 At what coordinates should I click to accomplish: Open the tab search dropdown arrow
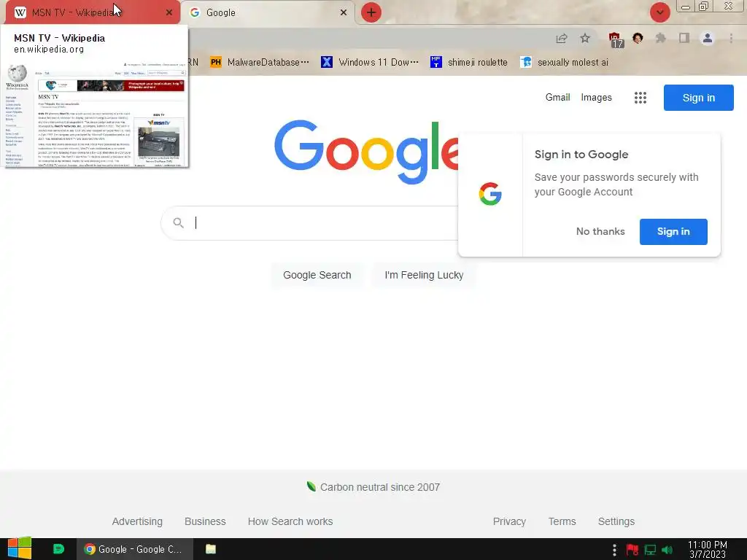659,12
